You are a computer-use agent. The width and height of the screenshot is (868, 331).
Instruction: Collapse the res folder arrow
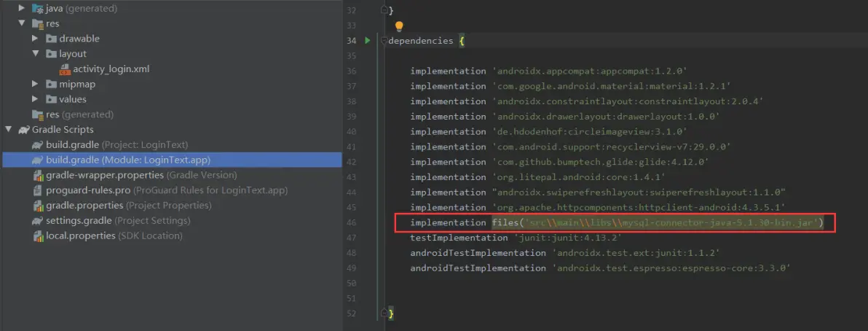click(x=22, y=23)
